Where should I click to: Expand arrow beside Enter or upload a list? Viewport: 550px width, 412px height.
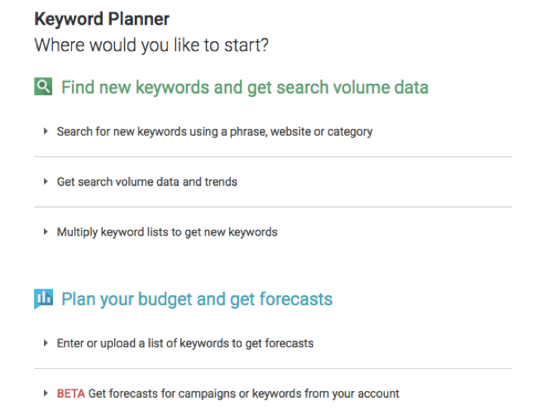46,343
